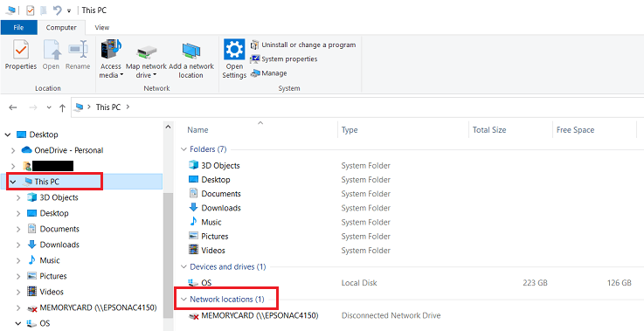Click the disconnected MEMORYCARD drive icon in the list
Viewport: 644px width, 331px height.
[194, 316]
